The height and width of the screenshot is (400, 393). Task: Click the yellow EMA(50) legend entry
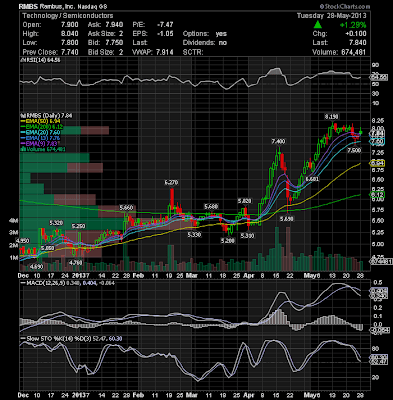[40, 121]
